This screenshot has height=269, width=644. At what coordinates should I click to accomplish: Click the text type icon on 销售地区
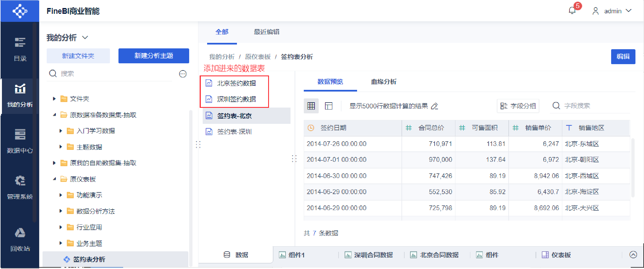(569, 128)
